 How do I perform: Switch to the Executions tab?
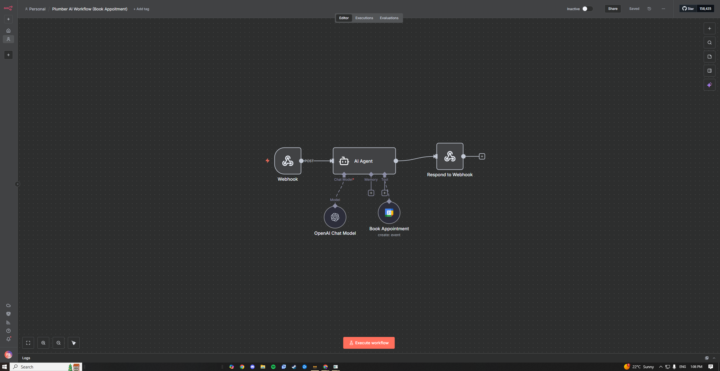[364, 18]
